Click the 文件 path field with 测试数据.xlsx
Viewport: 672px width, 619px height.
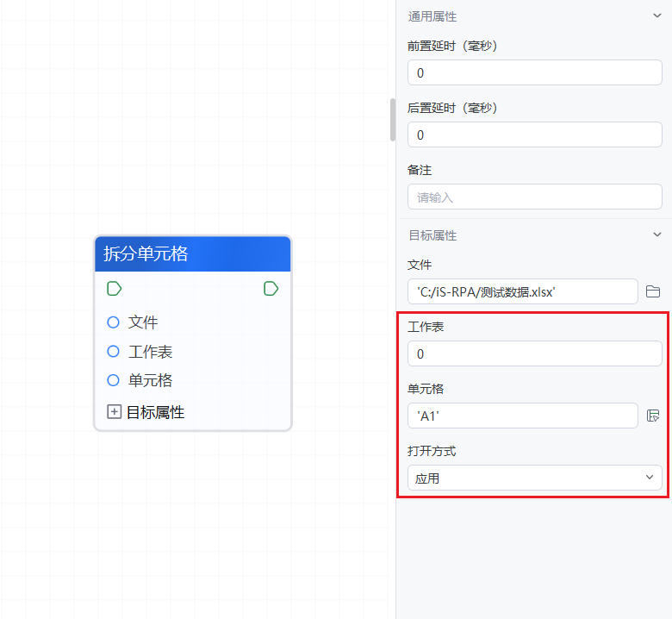[x=522, y=292]
